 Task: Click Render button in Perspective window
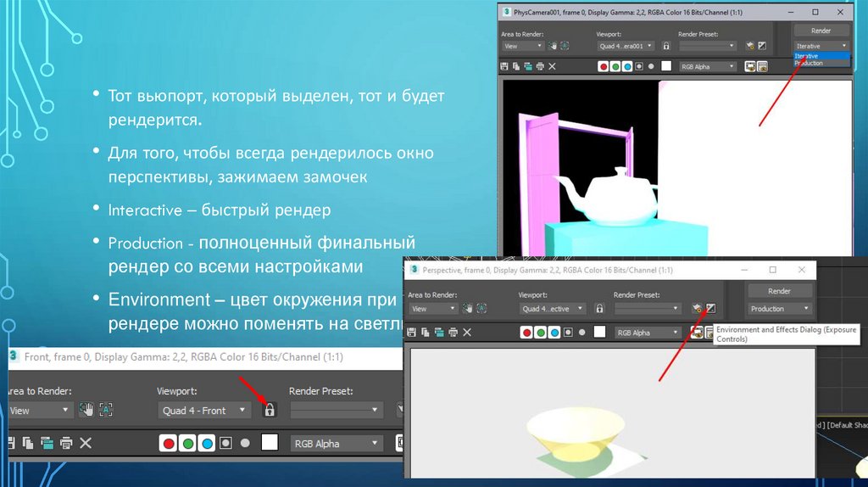pos(780,291)
